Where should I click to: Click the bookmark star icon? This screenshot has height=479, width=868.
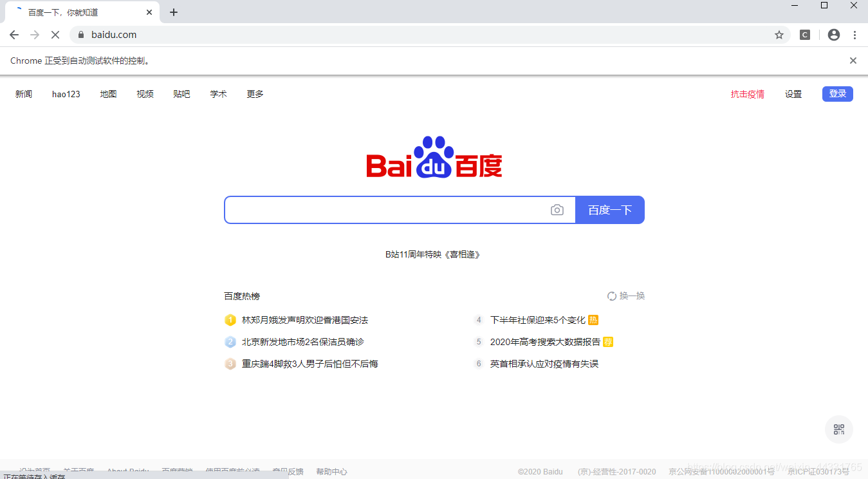[779, 35]
